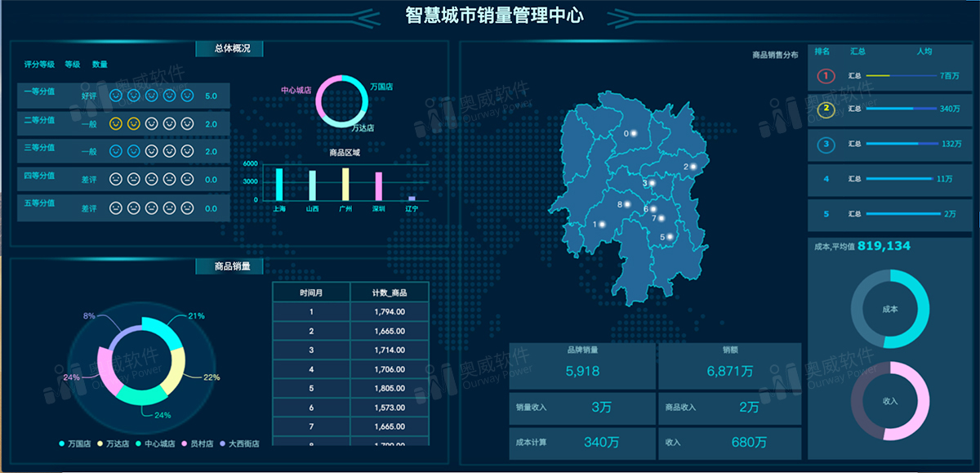Open the 销额 6,871万 card
Viewport: 980px width, 473px height.
pyautogui.click(x=729, y=366)
